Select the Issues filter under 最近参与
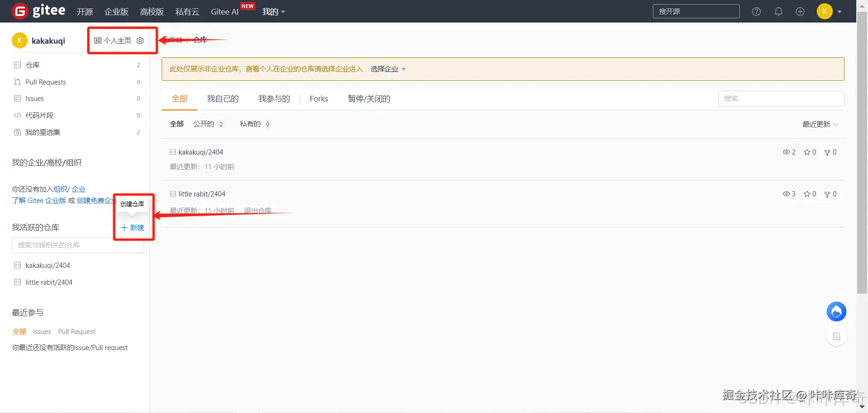The image size is (868, 413). 42,332
